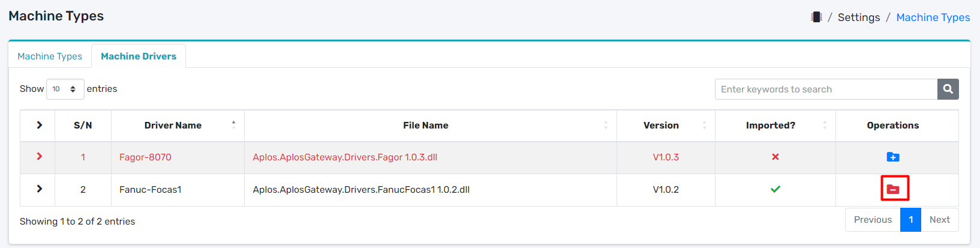Remove the imported Fanuc-Focas1 driver
This screenshot has height=248, width=980.
point(894,189)
